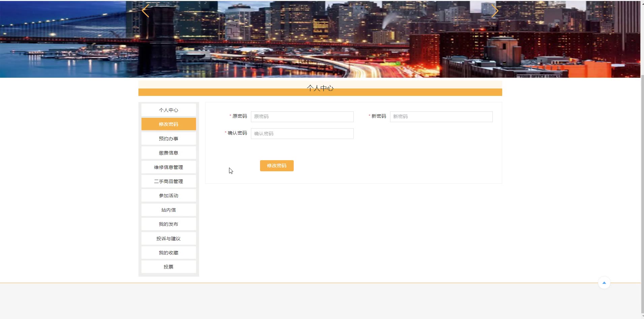Focus the 原密码 input field
This screenshot has width=644, height=319.
point(302,116)
